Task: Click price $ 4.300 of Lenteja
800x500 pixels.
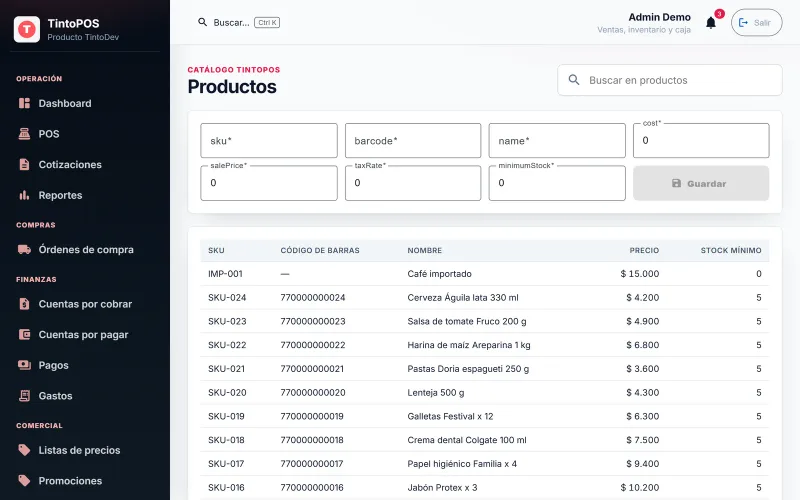Action: [642, 392]
